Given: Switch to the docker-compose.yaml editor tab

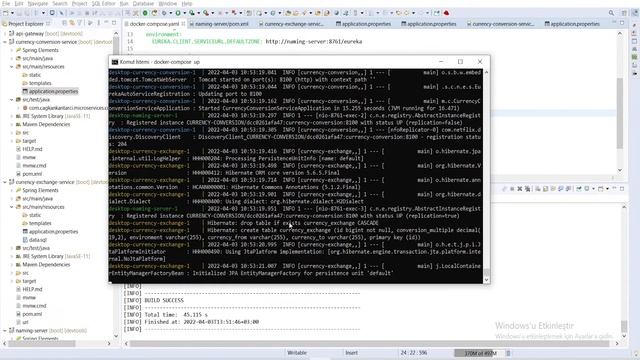Looking at the screenshot, I should 154,24.
